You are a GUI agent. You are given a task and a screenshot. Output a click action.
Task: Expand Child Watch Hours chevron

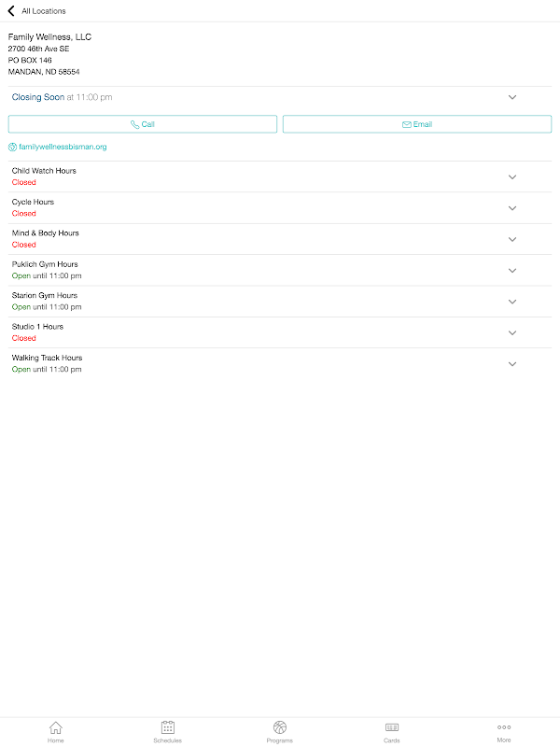click(x=512, y=176)
